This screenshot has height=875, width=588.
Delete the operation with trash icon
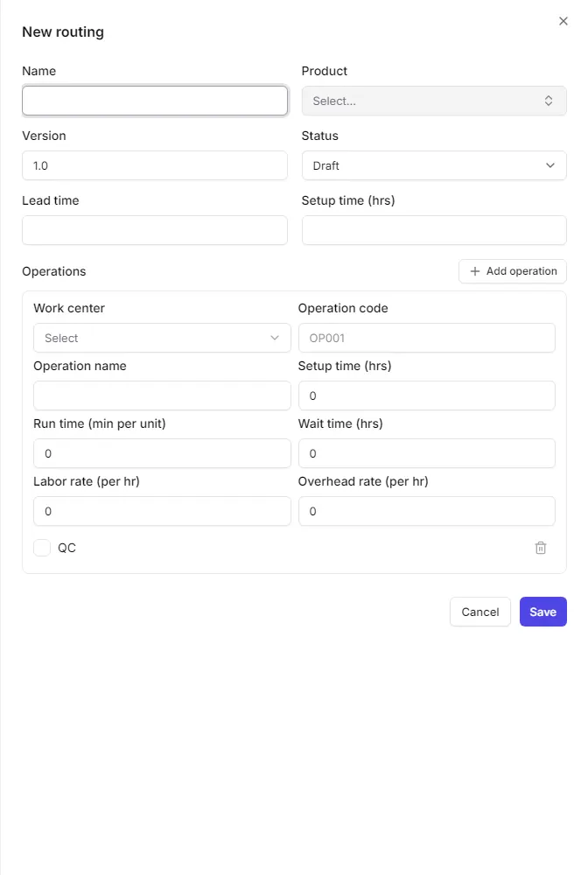pyautogui.click(x=540, y=548)
